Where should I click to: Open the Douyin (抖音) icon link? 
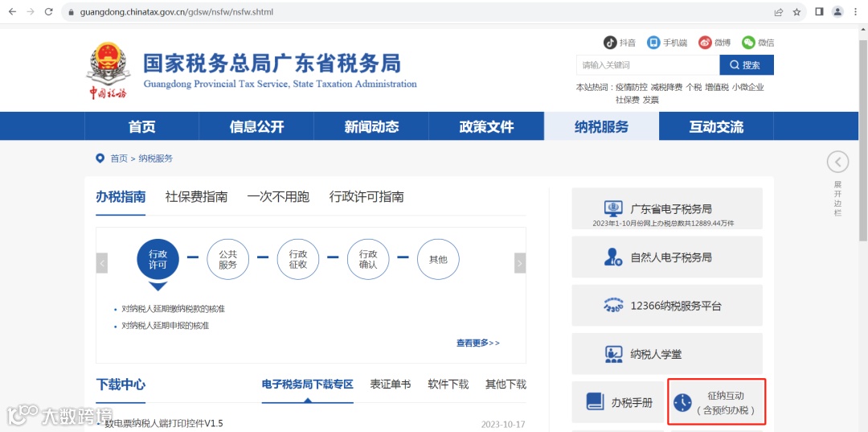tap(610, 43)
